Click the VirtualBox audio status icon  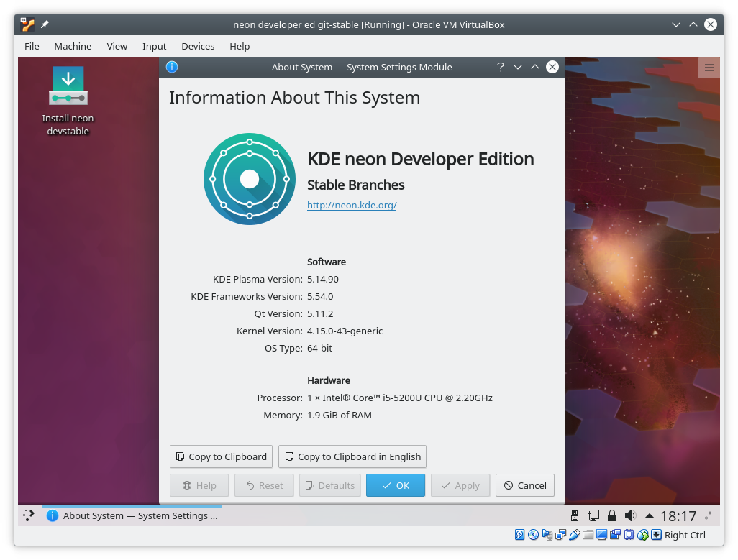coord(547,535)
